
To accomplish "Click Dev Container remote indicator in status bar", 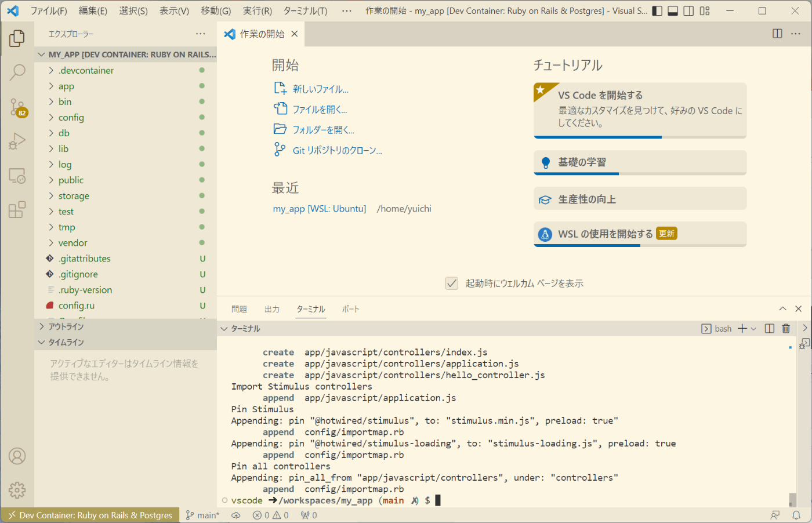I will tap(90, 515).
